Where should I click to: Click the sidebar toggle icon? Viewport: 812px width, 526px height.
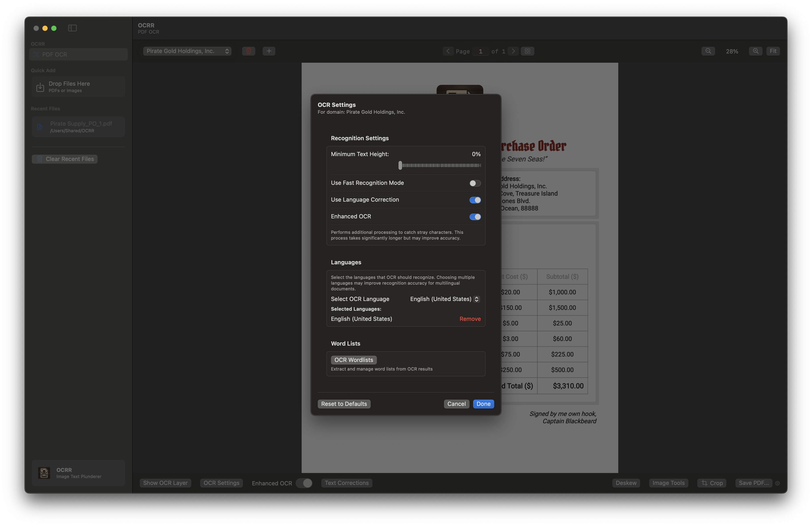coord(72,28)
